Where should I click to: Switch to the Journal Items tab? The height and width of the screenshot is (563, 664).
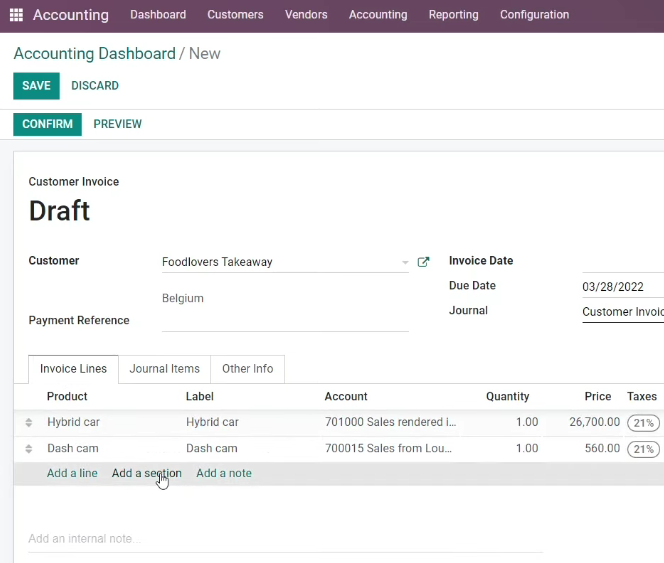[164, 369]
